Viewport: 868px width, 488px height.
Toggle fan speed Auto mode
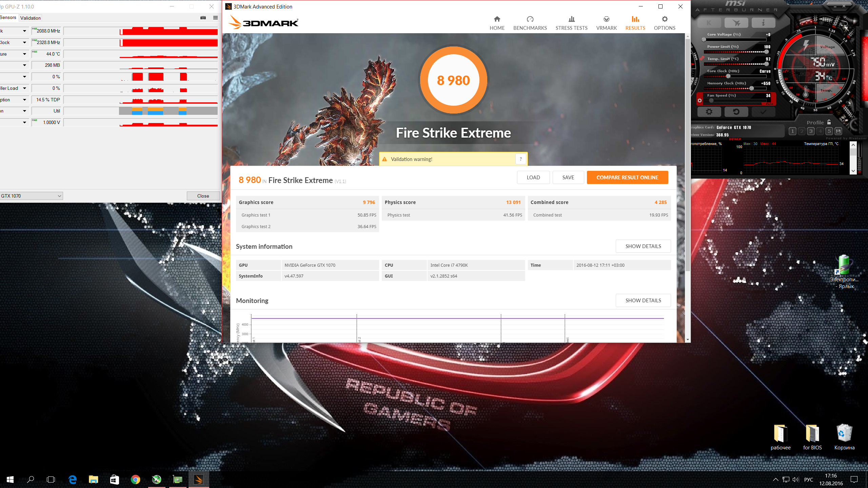tap(769, 103)
